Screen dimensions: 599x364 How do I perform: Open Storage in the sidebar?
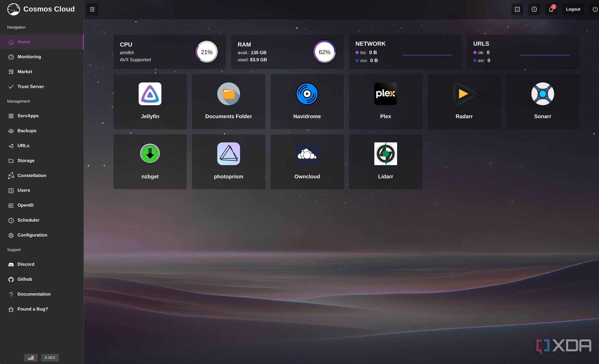pos(42,161)
